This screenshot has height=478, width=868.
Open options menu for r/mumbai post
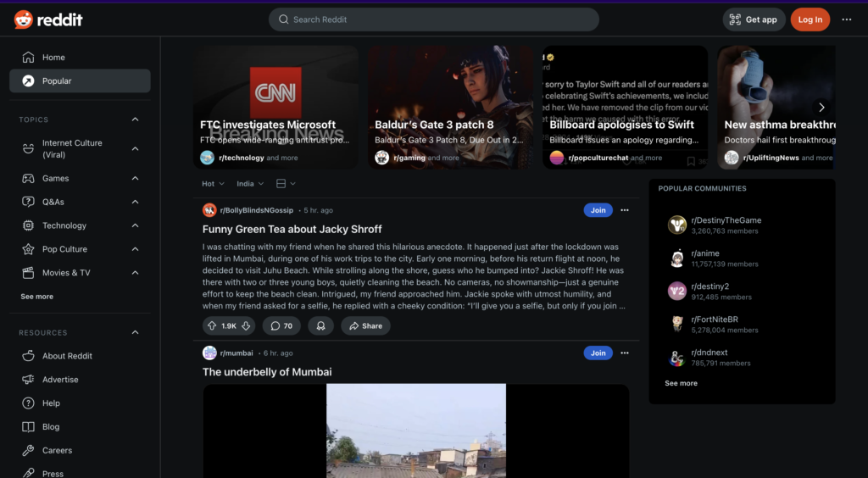coord(625,353)
